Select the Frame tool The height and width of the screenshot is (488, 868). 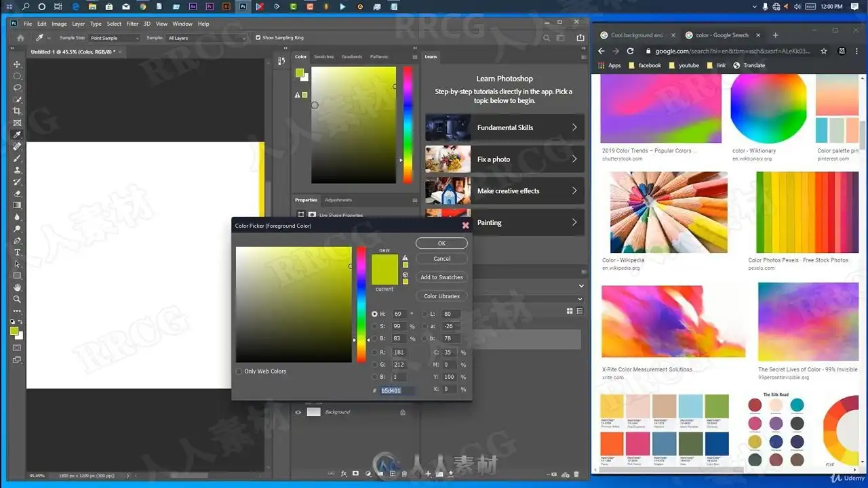tap(18, 123)
